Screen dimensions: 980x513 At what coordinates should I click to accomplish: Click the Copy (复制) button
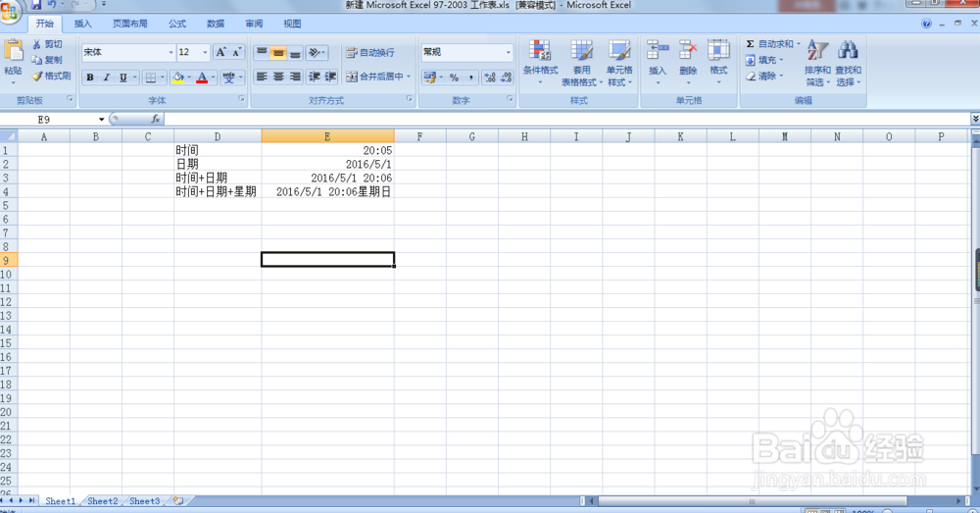tap(47, 60)
